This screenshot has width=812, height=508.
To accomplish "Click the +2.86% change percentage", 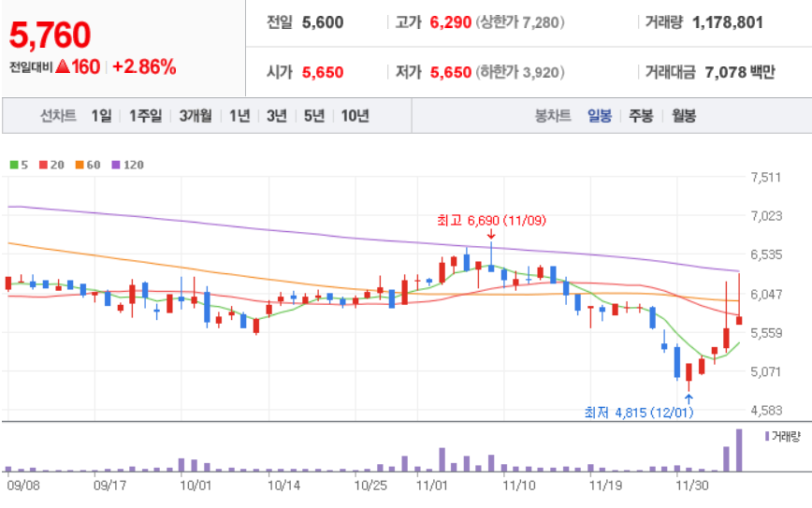I will (x=144, y=66).
